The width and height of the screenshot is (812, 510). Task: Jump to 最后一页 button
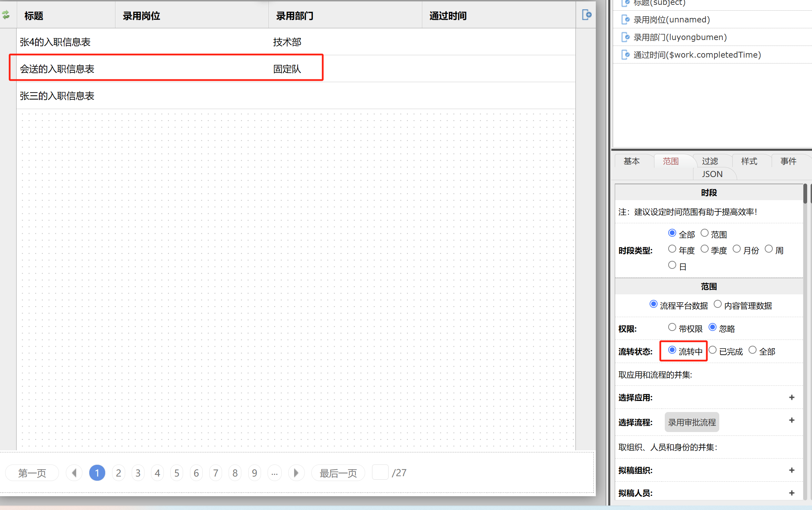[338, 473]
